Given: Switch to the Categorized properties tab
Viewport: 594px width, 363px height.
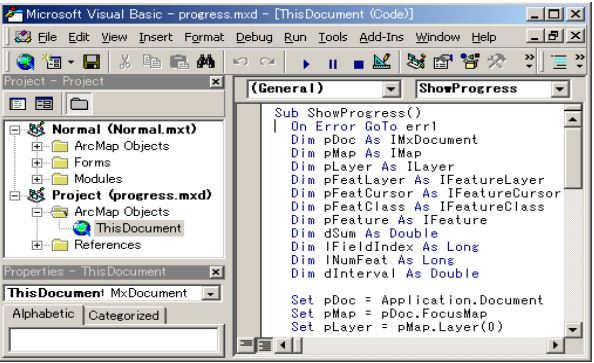Looking at the screenshot, I should click(123, 316).
